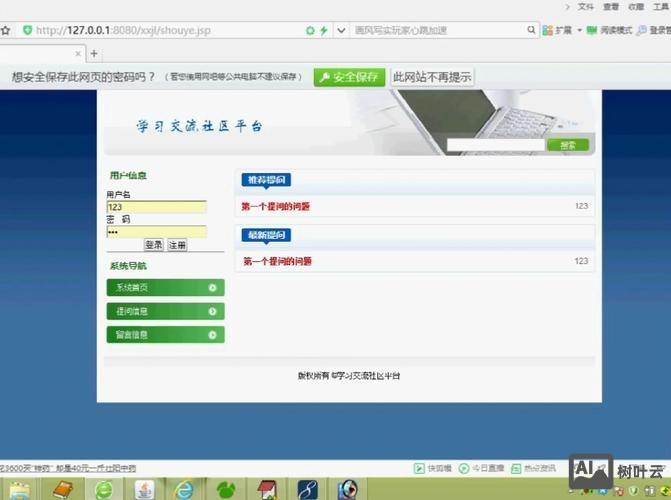
Task: Open the green 360 browser taskbar icon
Action: point(103,489)
